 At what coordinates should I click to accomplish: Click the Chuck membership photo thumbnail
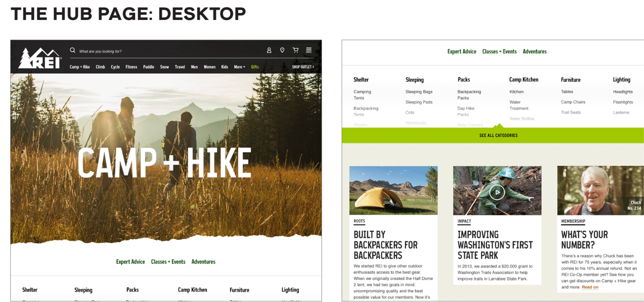coord(600,190)
